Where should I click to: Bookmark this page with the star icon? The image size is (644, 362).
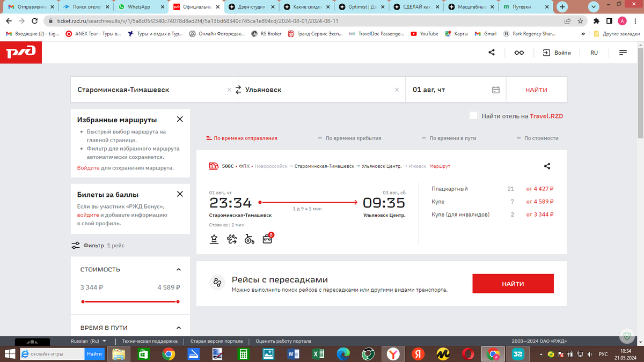coord(581,21)
